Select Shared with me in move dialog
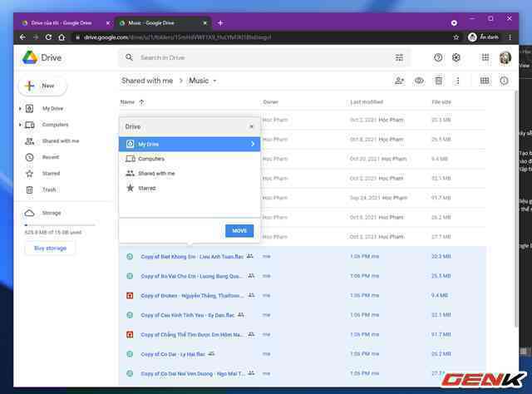This screenshot has width=532, height=394. pos(190,174)
